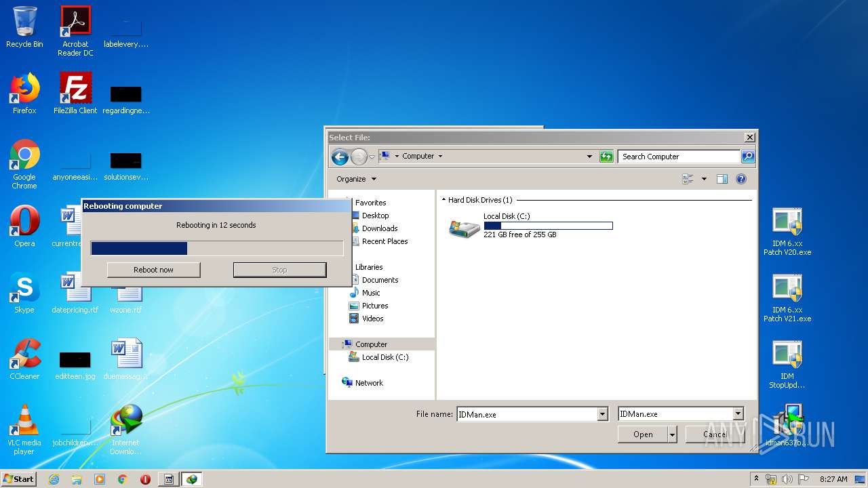Open the Videos library
The width and height of the screenshot is (868, 488).
(372, 319)
